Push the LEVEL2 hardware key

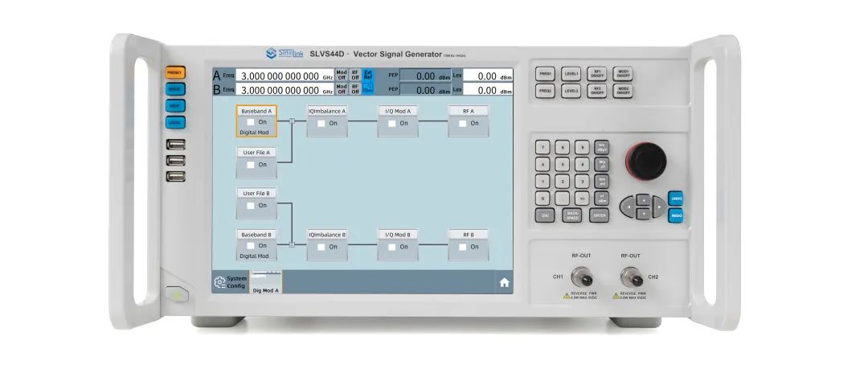tap(571, 91)
